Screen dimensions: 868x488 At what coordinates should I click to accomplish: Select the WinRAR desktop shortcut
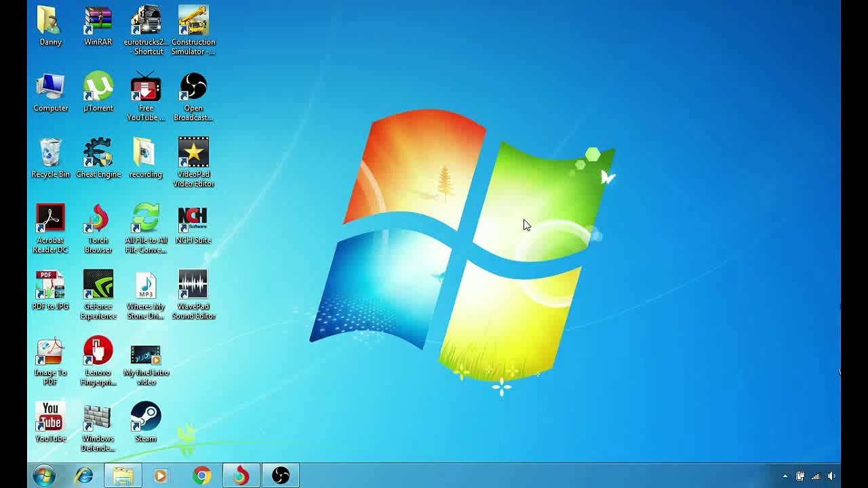98,20
